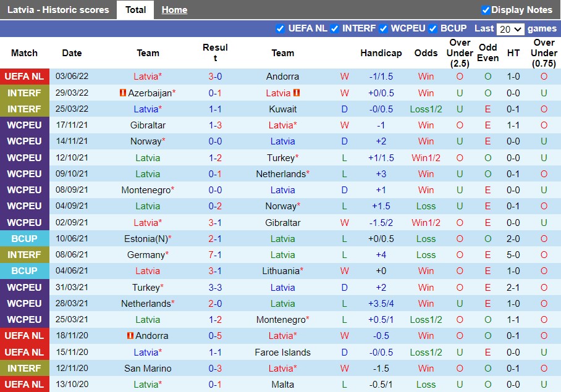Open the Last games count dropdown
The height and width of the screenshot is (392, 561).
(x=510, y=29)
